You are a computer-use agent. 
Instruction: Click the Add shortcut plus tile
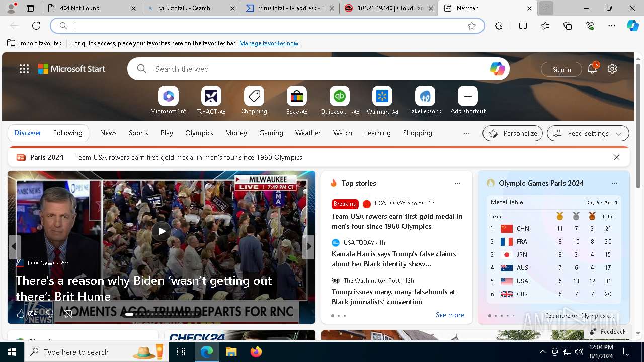pyautogui.click(x=468, y=101)
